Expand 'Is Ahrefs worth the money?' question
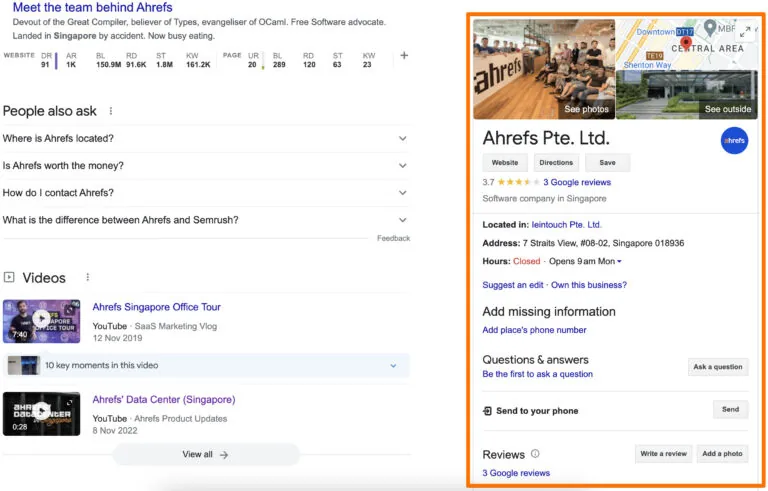This screenshot has height=491, width=768. point(205,166)
